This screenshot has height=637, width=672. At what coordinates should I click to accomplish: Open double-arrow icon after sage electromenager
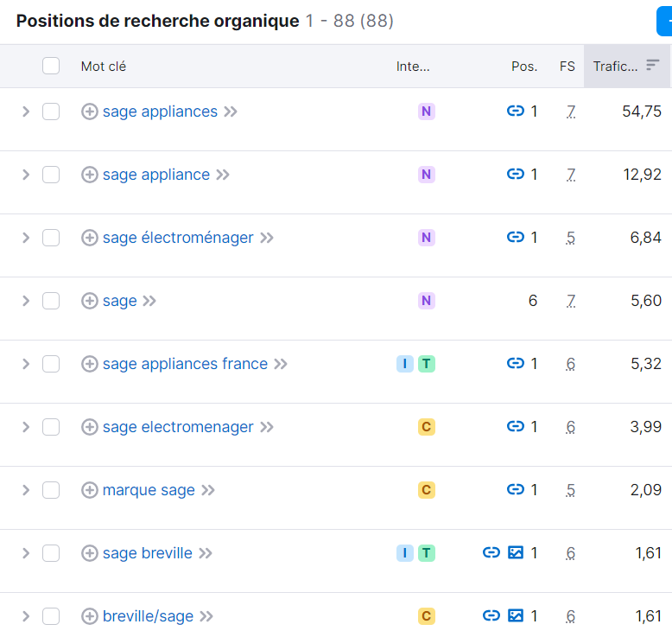pyautogui.click(x=267, y=427)
